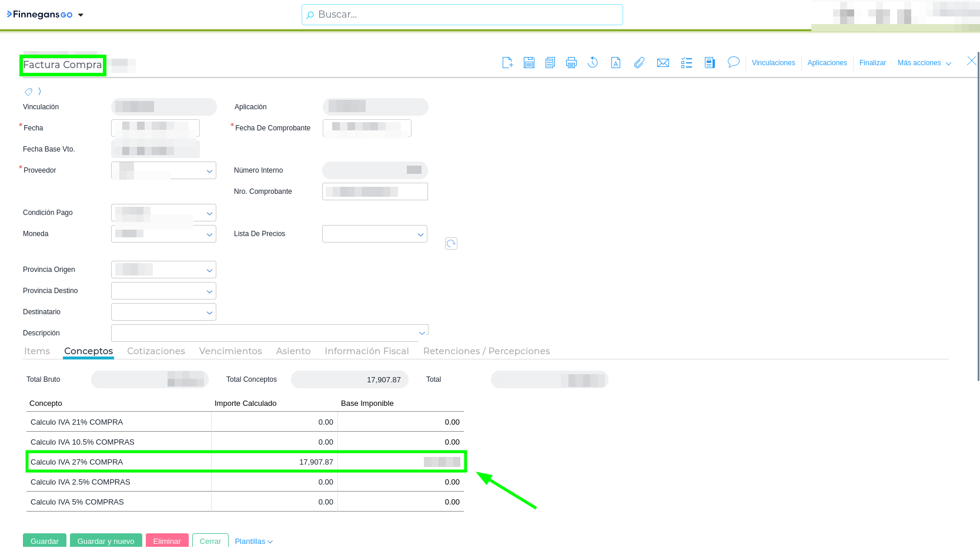The image size is (980, 548).
Task: Click the Buscar search field
Action: point(462,15)
